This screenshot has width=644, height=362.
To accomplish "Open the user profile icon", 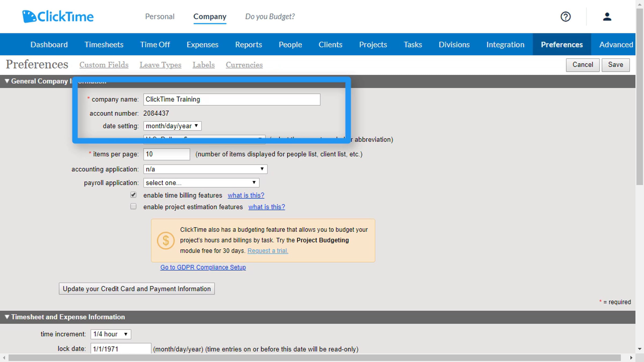I will (x=607, y=17).
